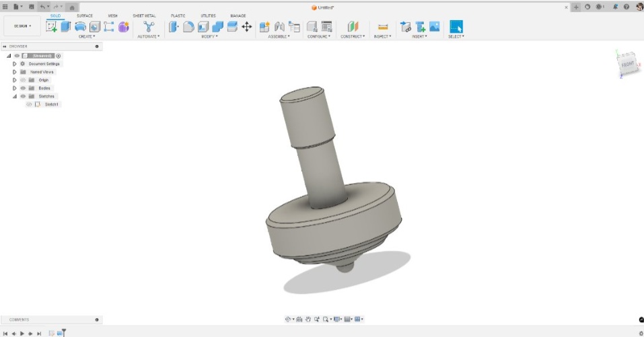Select the Move/Copy tool
Image resolution: width=644 pixels, height=337 pixels.
[246, 27]
